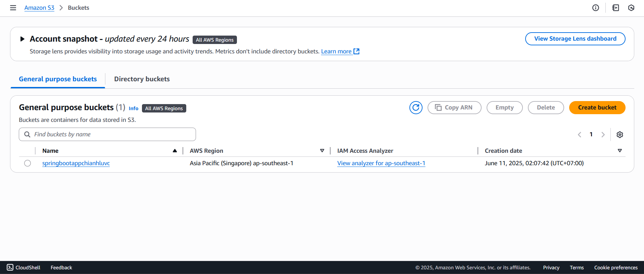Click View Storage Lens dashboard button
This screenshot has width=644, height=274.
click(575, 39)
